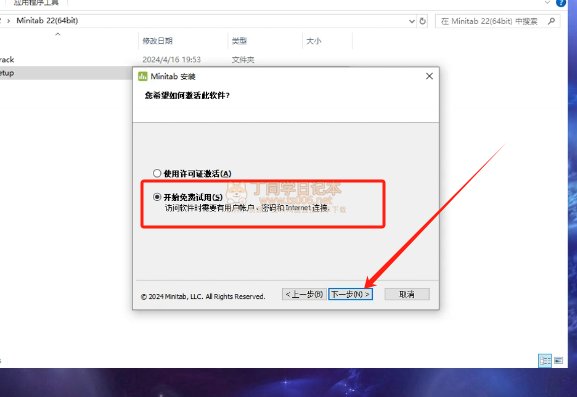Viewport: 577px width, 397px height.
Task: Open the address bar history dropdown
Action: (x=412, y=21)
